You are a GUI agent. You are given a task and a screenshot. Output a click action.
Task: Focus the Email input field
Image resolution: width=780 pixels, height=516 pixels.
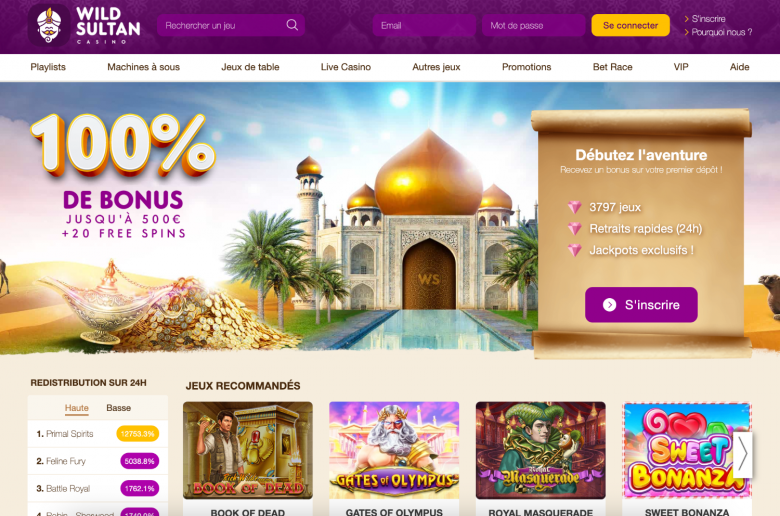point(424,25)
